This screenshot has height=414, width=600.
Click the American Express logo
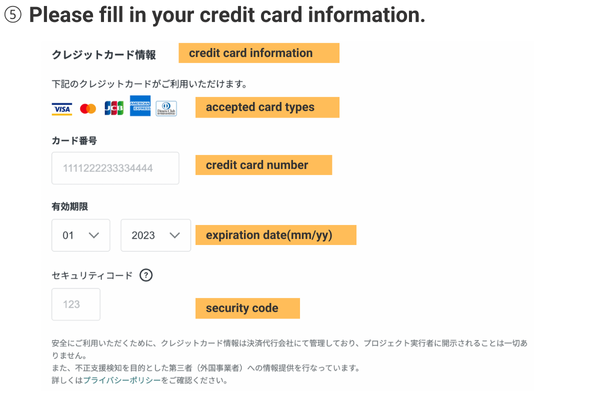(139, 107)
